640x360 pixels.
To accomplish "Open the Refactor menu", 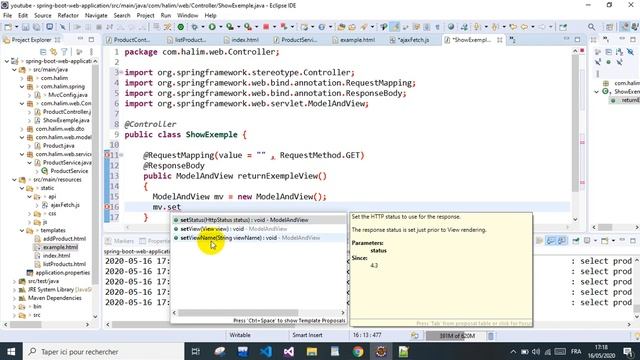I will [68, 16].
